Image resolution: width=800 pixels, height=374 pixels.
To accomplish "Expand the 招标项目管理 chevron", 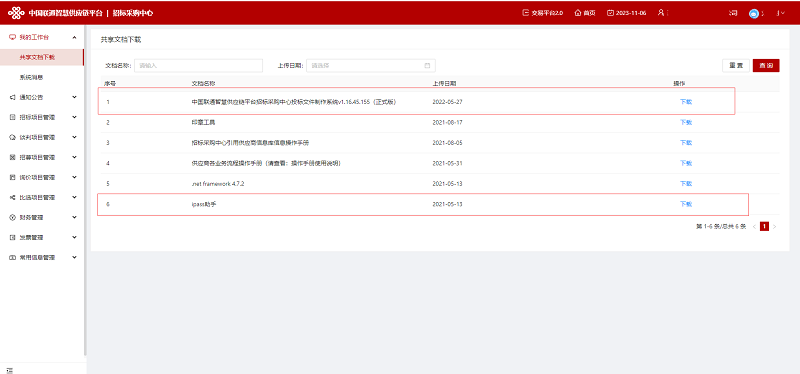I will coord(74,117).
